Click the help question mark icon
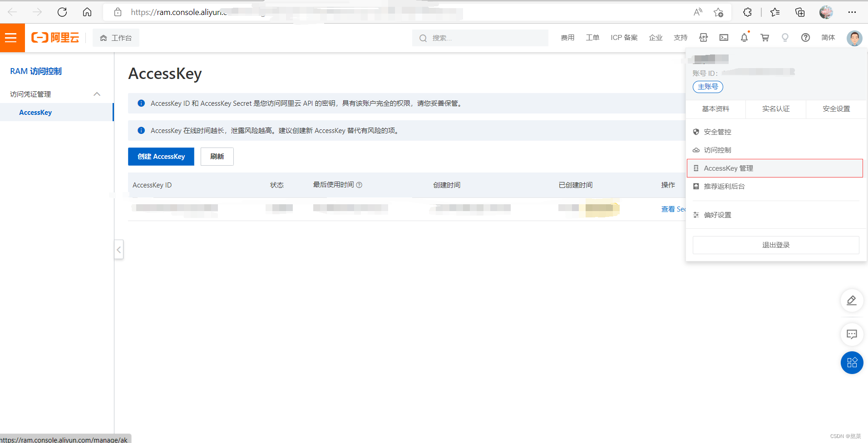868x443 pixels. point(805,38)
